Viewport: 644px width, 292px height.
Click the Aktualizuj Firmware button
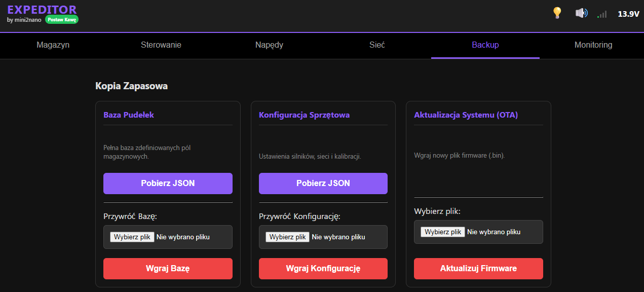click(478, 269)
